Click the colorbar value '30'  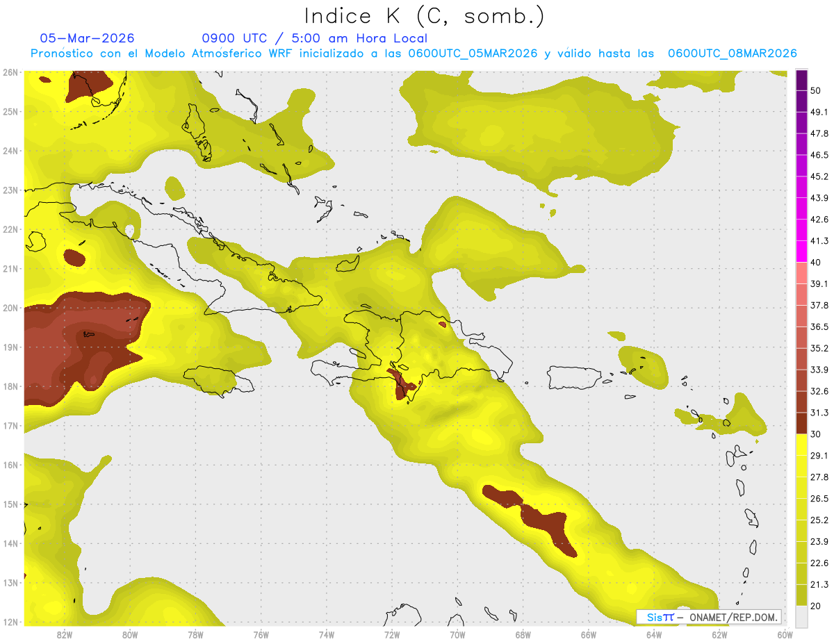click(x=817, y=434)
